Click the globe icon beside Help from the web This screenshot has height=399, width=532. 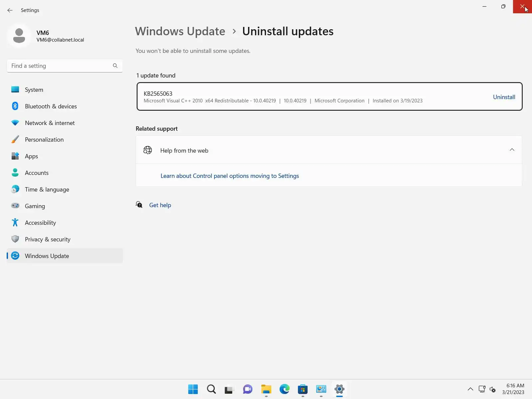pos(148,150)
